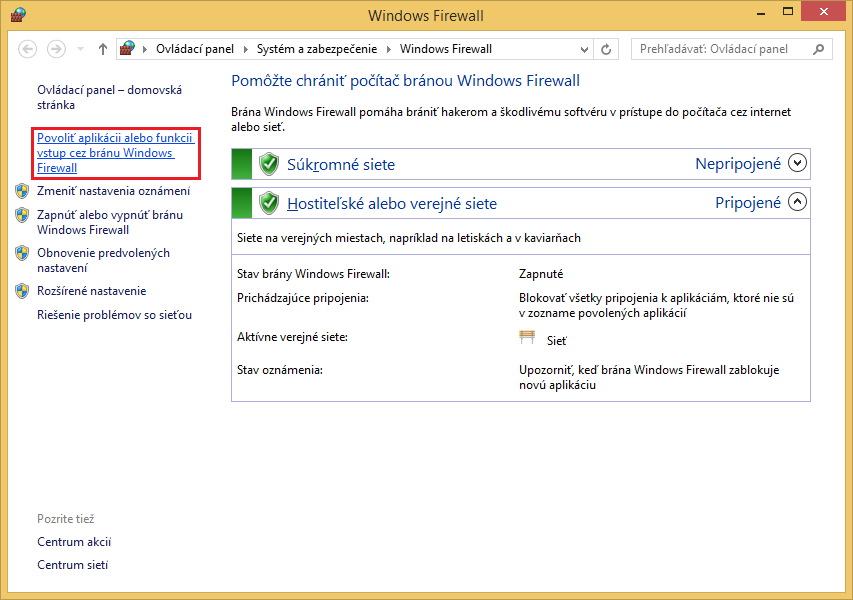Collapse the Hostiteľské alebo verejné siete section

point(795,202)
